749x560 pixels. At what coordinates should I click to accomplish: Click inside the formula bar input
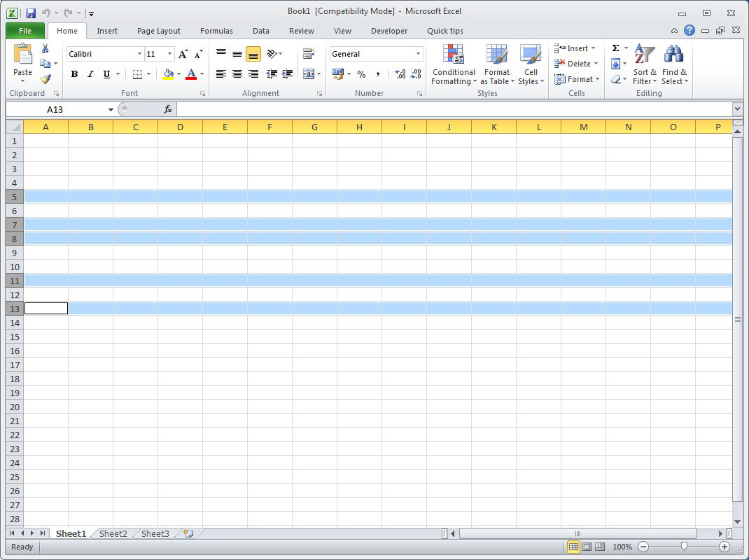tap(454, 109)
